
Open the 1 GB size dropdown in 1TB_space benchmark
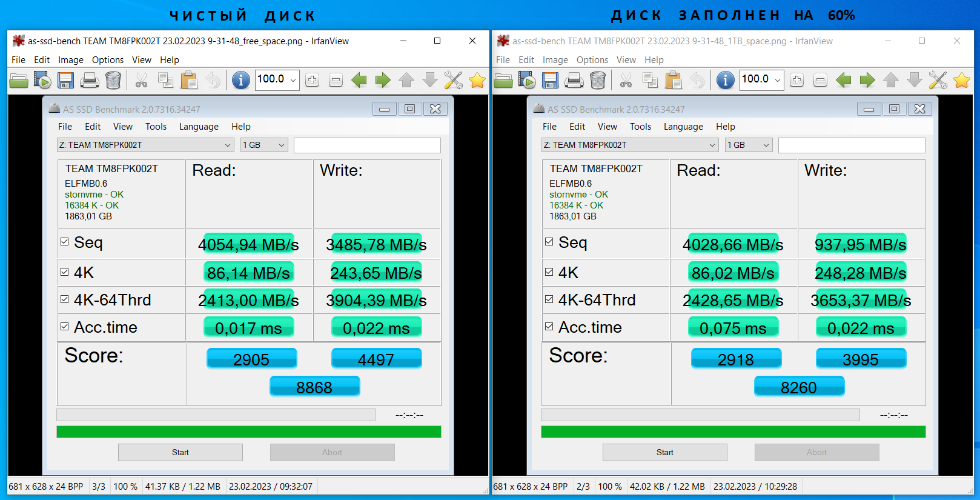(x=748, y=145)
